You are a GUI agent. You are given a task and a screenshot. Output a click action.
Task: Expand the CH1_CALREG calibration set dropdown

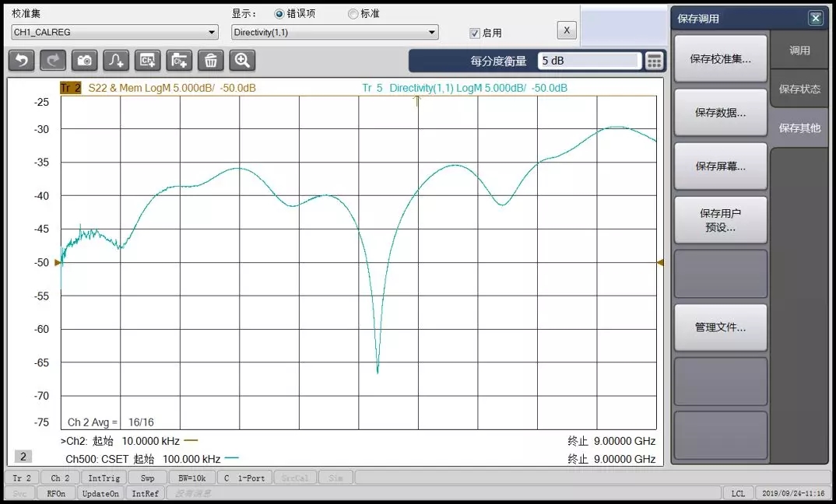click(114, 32)
